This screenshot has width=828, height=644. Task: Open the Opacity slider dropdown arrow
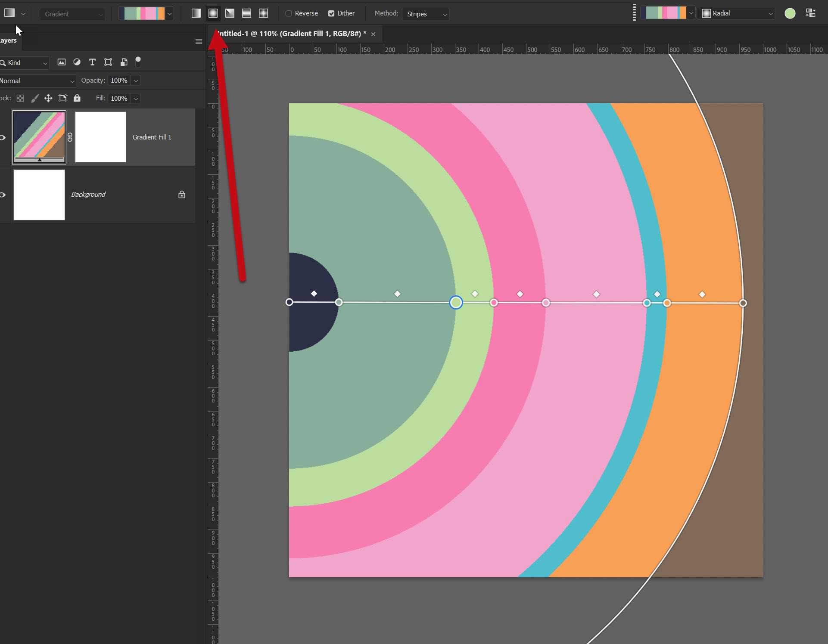click(136, 80)
